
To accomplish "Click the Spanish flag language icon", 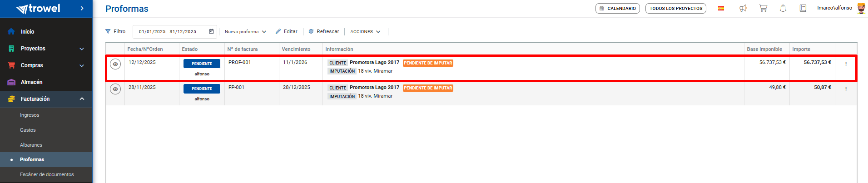I will click(721, 8).
